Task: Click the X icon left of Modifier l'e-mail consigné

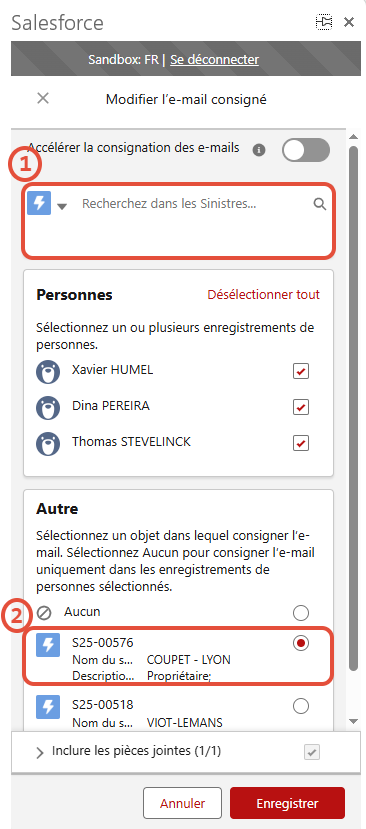Action: tap(43, 98)
